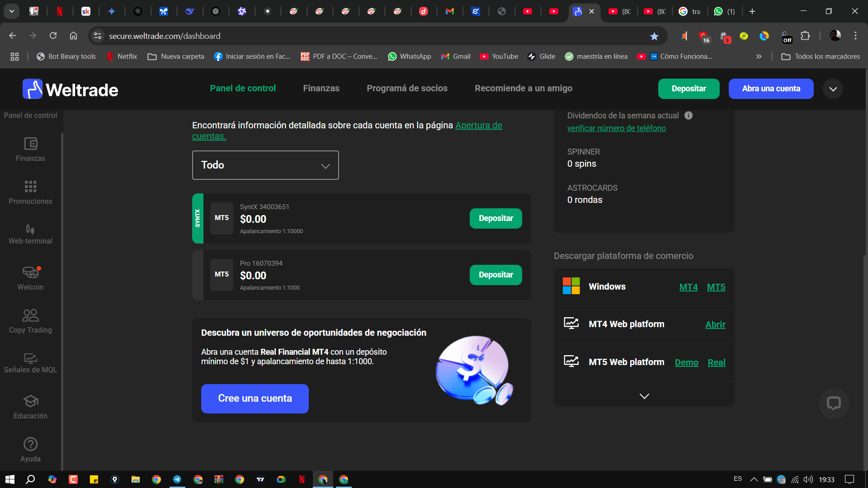The width and height of the screenshot is (868, 488).
Task: Click the Weltrade logo
Action: [71, 89]
